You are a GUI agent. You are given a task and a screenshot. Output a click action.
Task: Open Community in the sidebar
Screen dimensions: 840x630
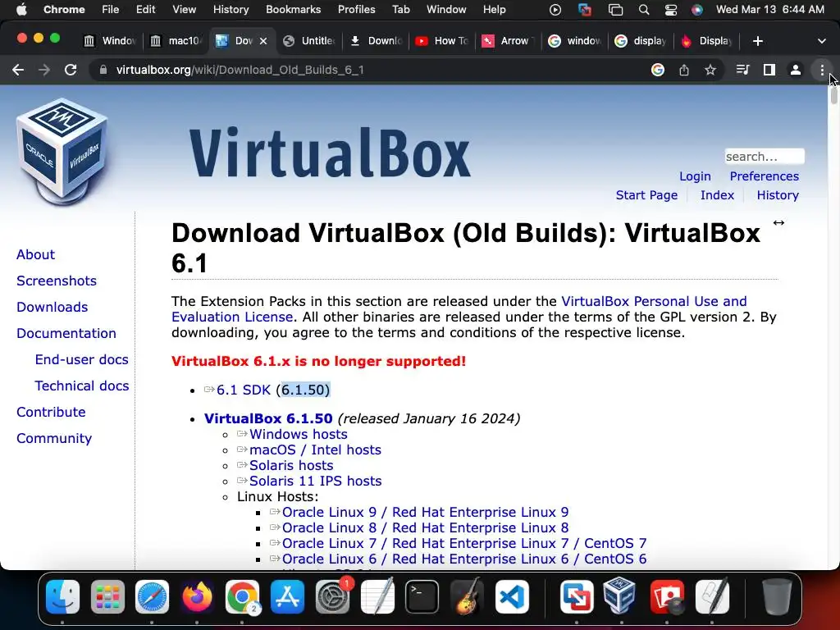pos(54,438)
